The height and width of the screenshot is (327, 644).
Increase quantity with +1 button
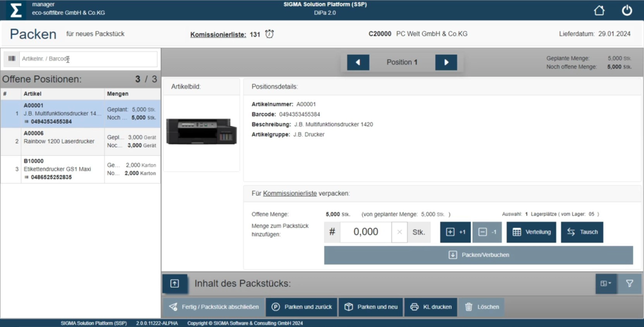coord(455,232)
